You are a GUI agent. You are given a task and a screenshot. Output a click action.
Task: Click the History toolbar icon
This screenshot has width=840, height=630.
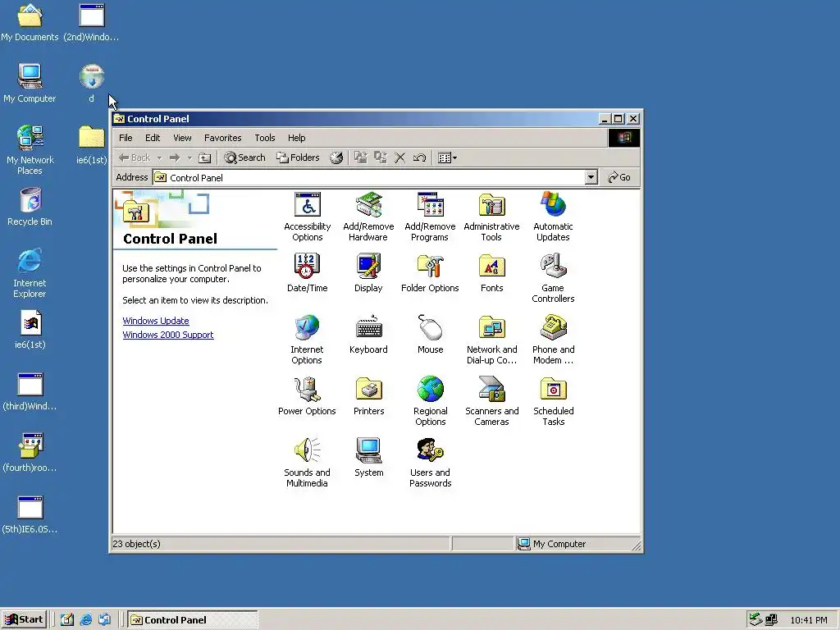pos(336,157)
